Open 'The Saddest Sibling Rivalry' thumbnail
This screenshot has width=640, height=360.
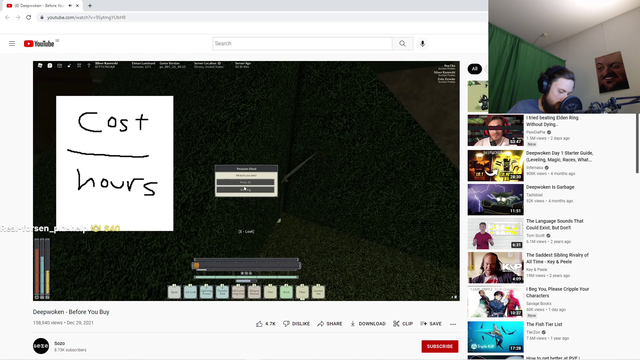coord(496,267)
